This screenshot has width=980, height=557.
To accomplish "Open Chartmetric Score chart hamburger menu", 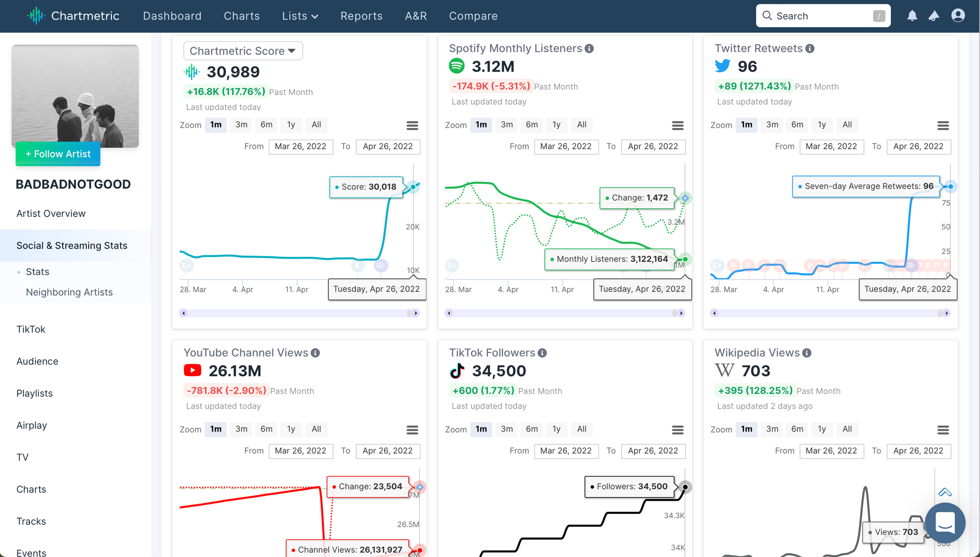I will coord(412,126).
